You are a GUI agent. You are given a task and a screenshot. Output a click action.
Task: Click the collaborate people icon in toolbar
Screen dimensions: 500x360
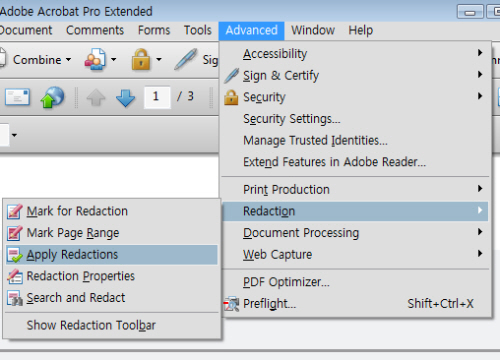pyautogui.click(x=95, y=60)
